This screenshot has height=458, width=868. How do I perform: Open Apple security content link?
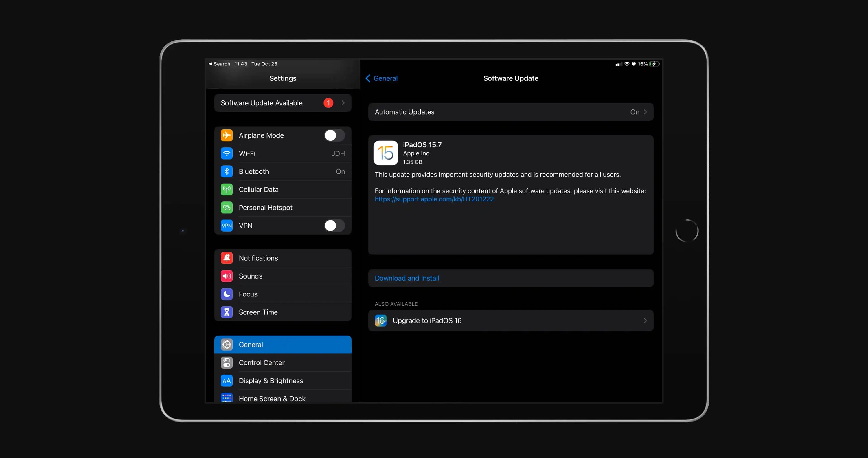434,199
